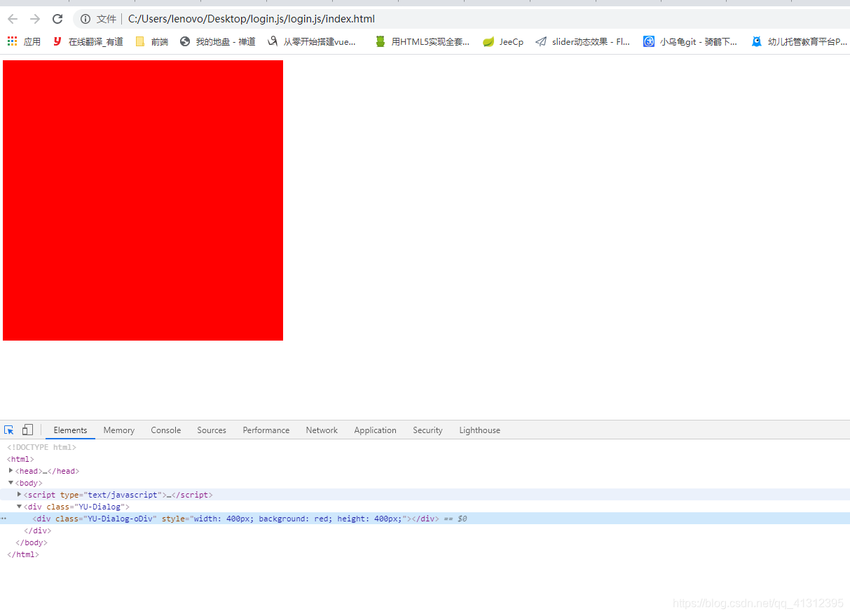Open the 幼儿托管教育平台 bookmark
The height and width of the screenshot is (616, 850).
point(800,41)
